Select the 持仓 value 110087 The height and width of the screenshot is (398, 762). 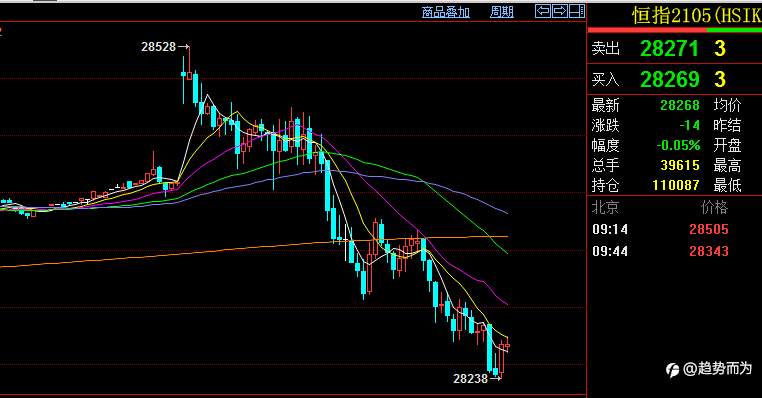(x=676, y=185)
